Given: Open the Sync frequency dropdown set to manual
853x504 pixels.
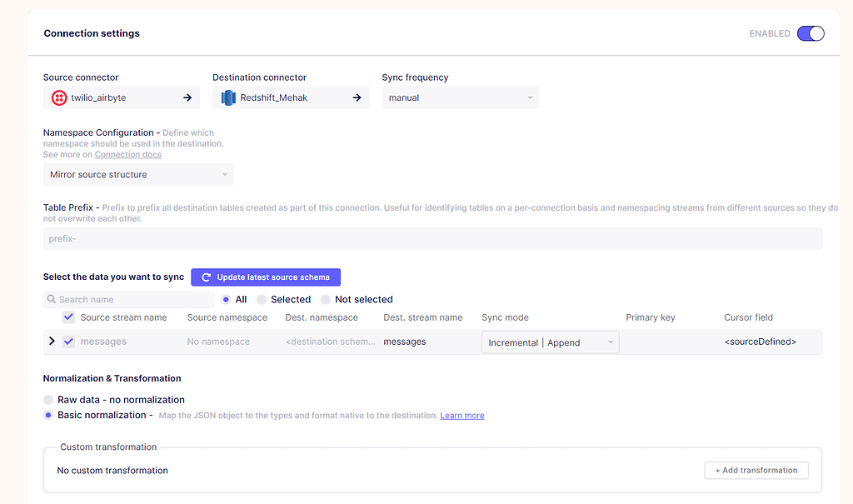Looking at the screenshot, I should pyautogui.click(x=460, y=97).
